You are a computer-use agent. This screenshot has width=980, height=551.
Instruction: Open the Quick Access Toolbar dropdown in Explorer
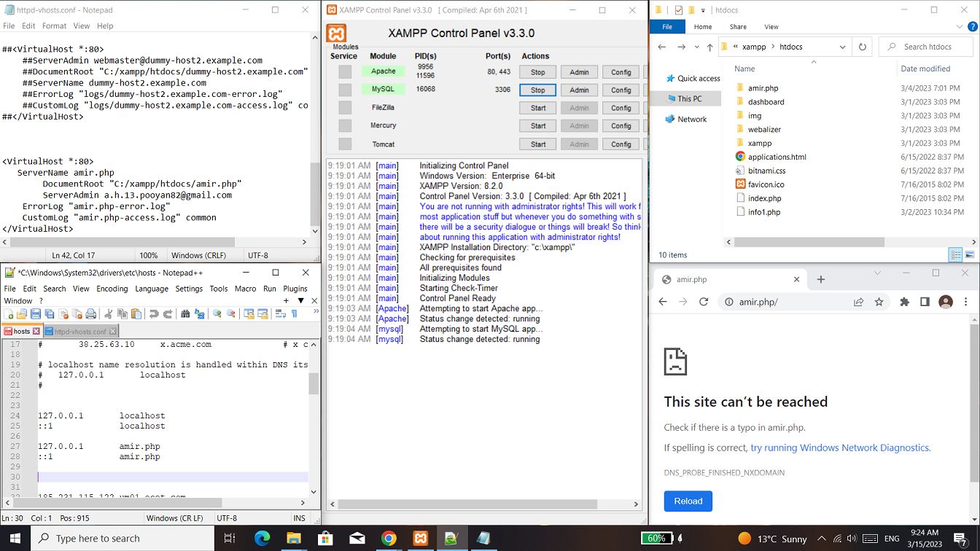pos(704,10)
